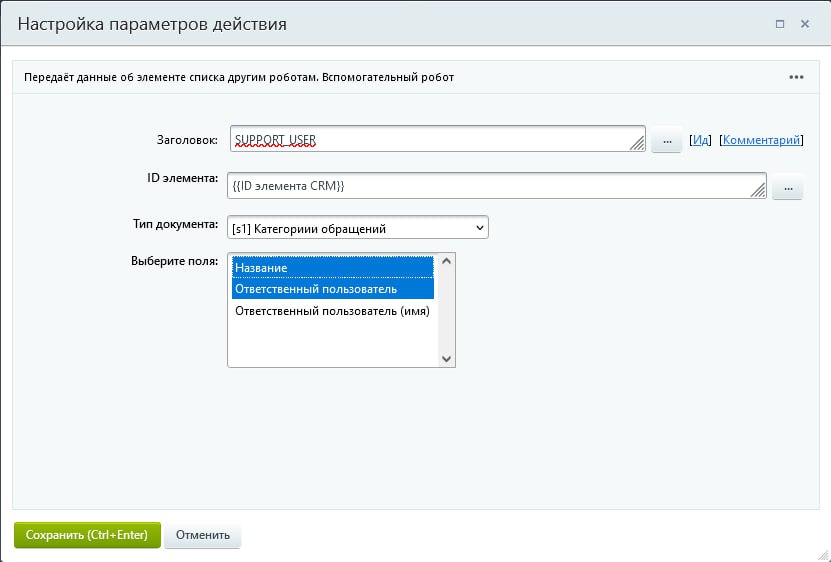
Task: Maximize the dialog window
Action: [x=779, y=23]
